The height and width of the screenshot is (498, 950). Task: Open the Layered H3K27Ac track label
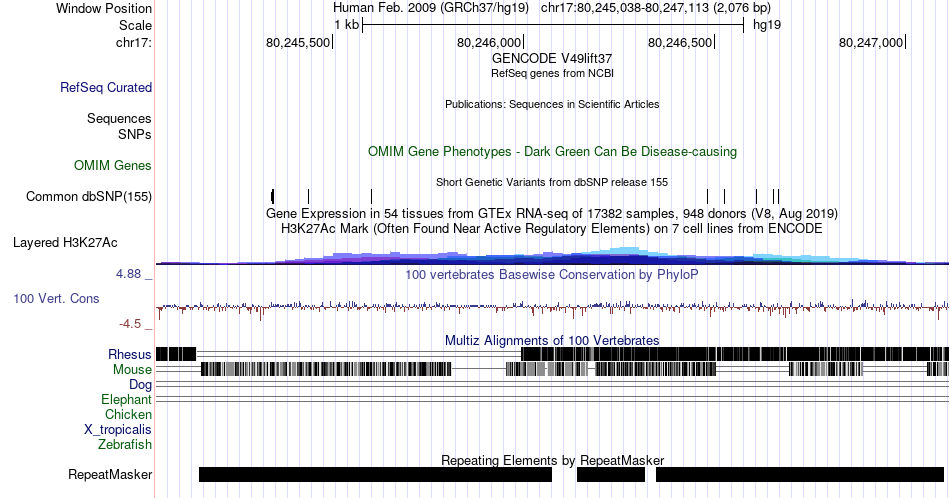65,242
